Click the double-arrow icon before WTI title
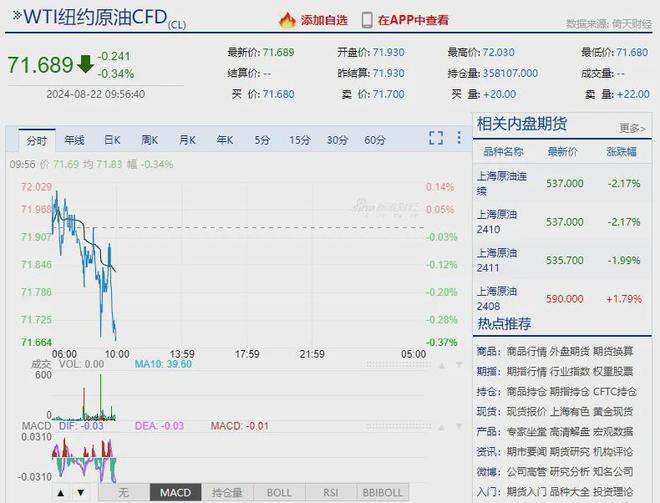The height and width of the screenshot is (503, 660). (17, 16)
